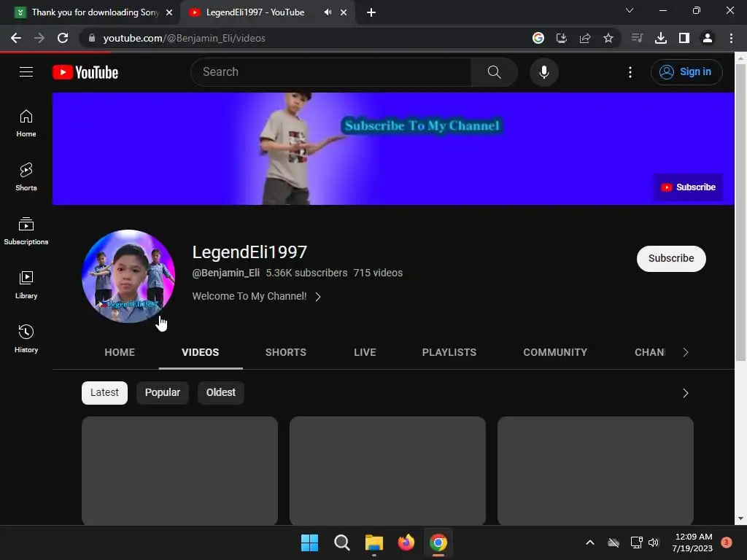Screen dimensions: 747x560
Task: Open Chrome three-dot menu
Action: 731,38
